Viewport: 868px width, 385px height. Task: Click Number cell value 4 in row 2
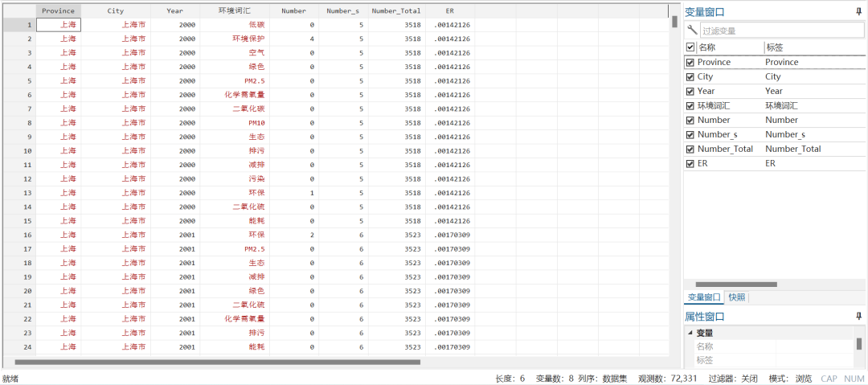click(x=294, y=39)
